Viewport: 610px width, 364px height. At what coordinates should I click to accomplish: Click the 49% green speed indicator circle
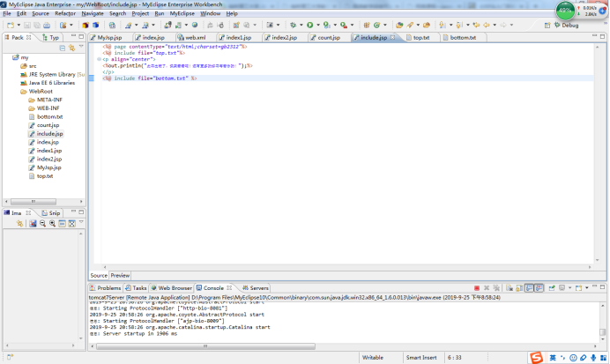click(565, 11)
